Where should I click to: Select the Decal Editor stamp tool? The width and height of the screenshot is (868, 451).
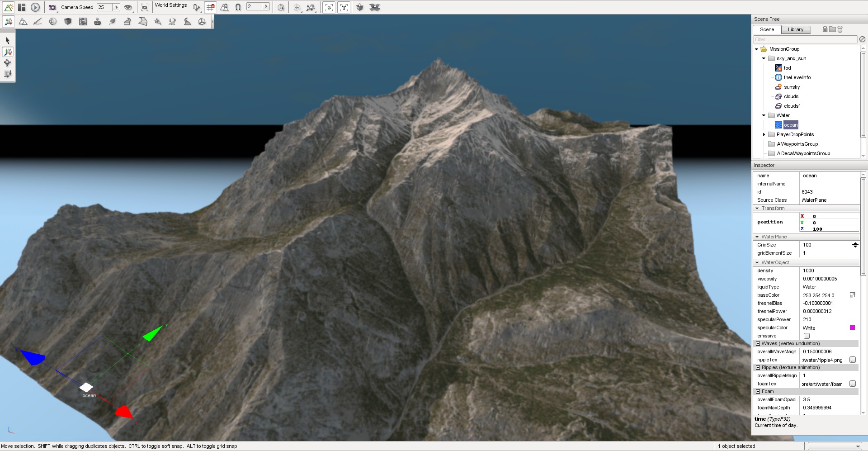point(98,21)
